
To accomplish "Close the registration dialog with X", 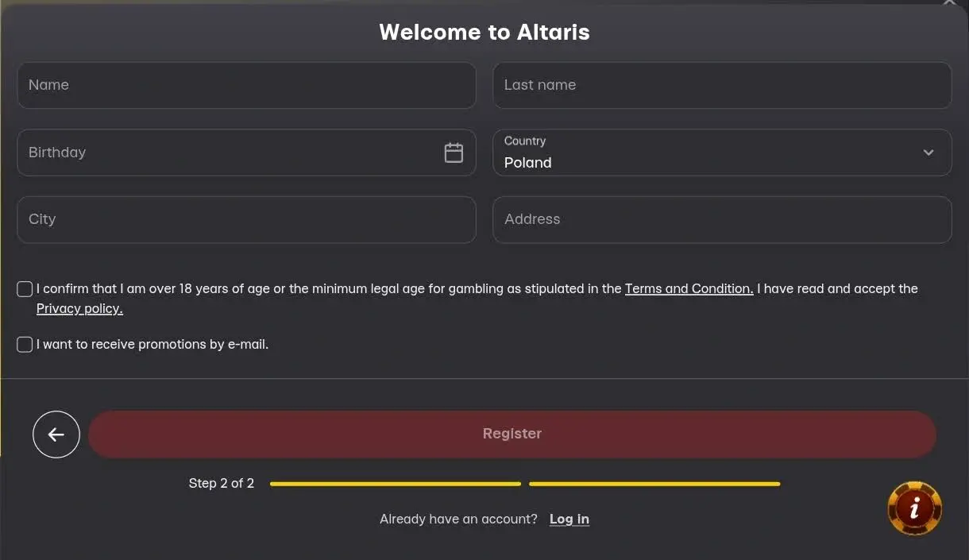I will 949,3.
